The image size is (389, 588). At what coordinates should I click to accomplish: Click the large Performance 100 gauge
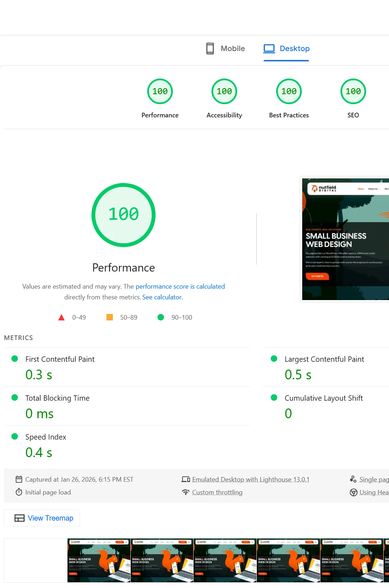pos(124,215)
